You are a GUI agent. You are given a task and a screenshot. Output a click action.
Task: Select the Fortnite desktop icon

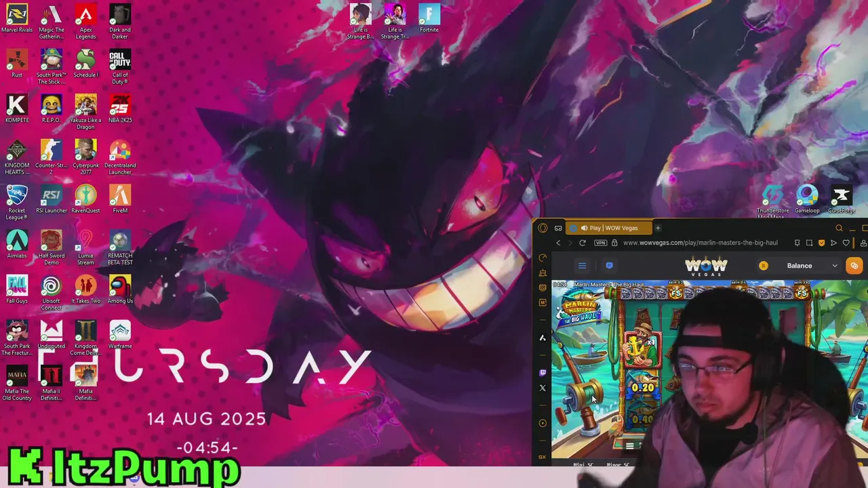(429, 19)
